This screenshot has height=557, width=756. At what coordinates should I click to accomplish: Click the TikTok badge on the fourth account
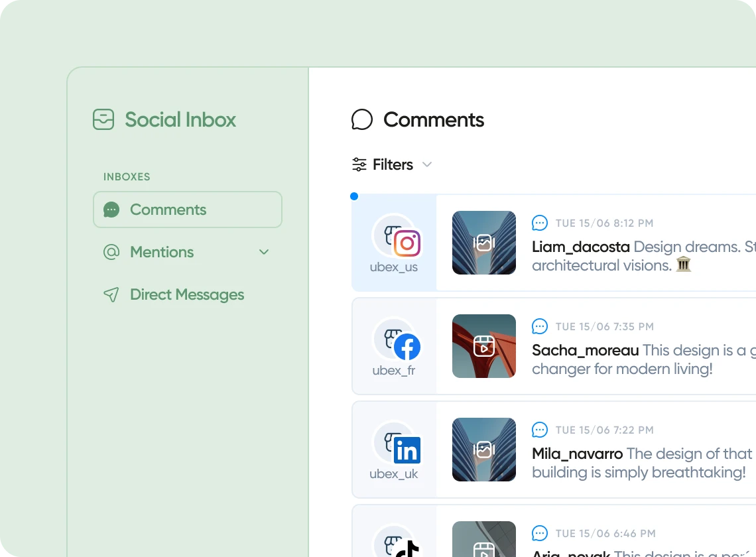407,548
